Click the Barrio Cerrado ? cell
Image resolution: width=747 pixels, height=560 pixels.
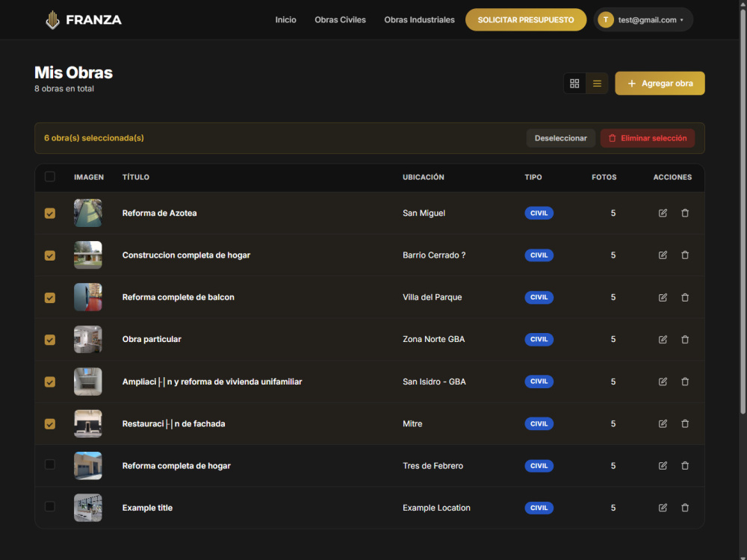[434, 255]
